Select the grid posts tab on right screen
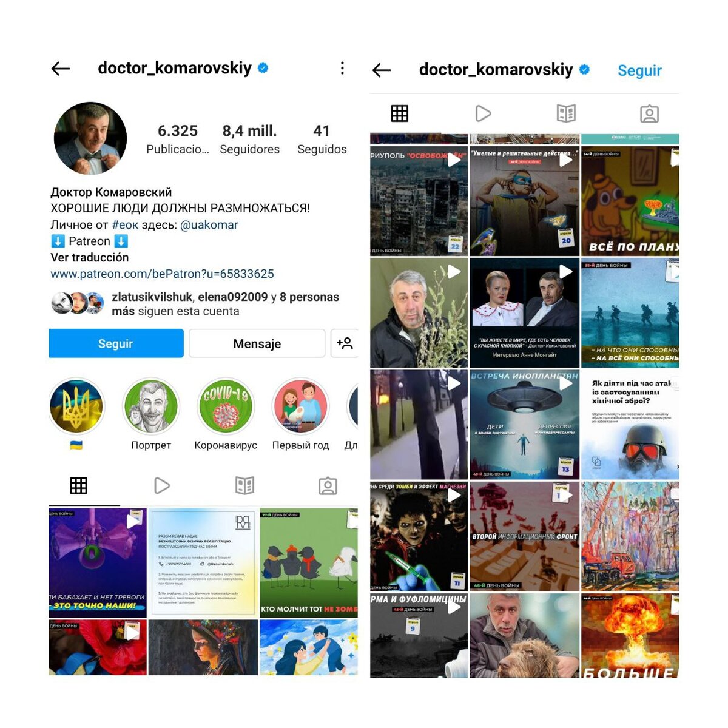This screenshot has width=728, height=728. click(x=400, y=113)
